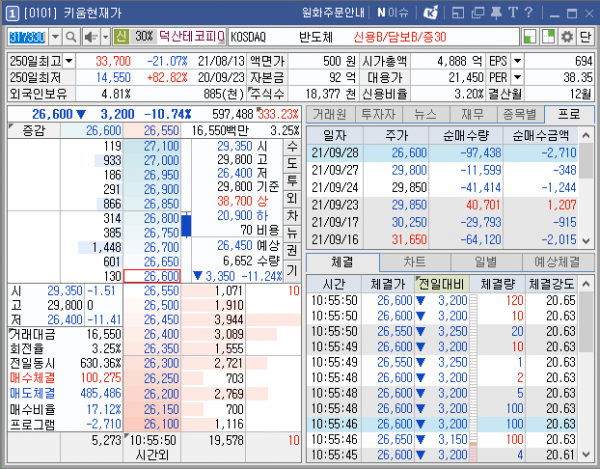The image size is (600, 469).
Task: Pin the window with the pushpin icon
Action: [496, 13]
